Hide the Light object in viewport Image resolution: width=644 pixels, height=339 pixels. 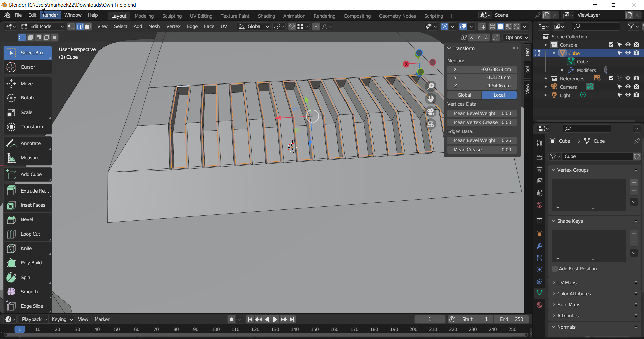tap(628, 95)
